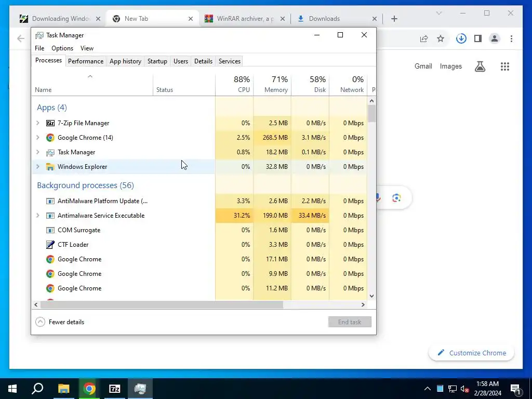Click the 7-Zip File Manager process icon

[x=50, y=123]
